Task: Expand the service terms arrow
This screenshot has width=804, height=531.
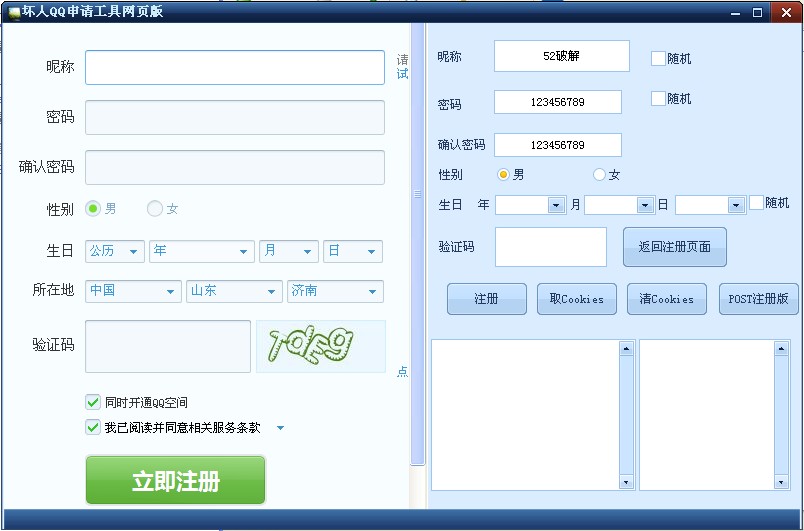Action: click(280, 427)
